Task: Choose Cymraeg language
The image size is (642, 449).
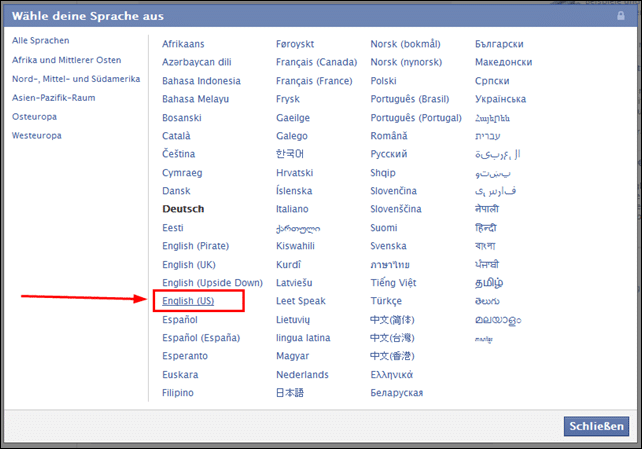Action: coord(182,173)
